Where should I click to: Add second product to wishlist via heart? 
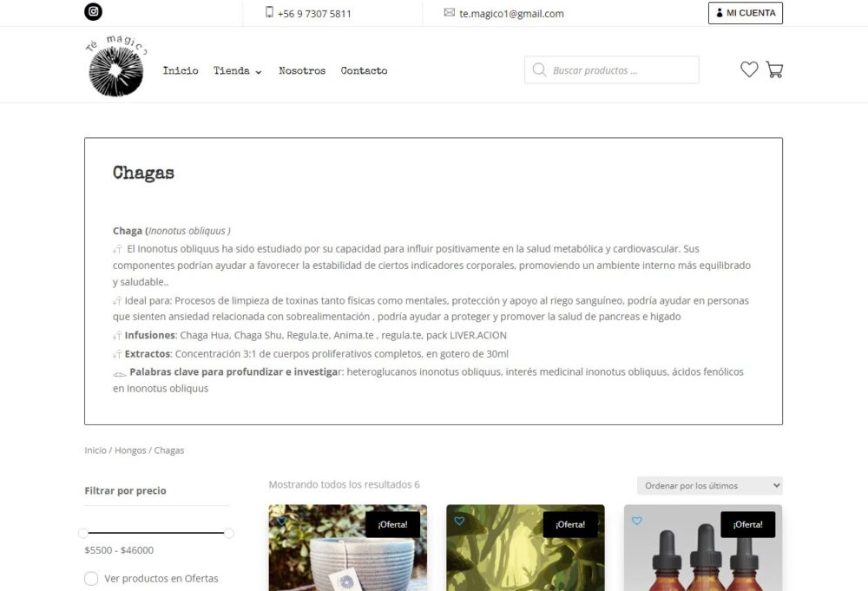coord(459,521)
